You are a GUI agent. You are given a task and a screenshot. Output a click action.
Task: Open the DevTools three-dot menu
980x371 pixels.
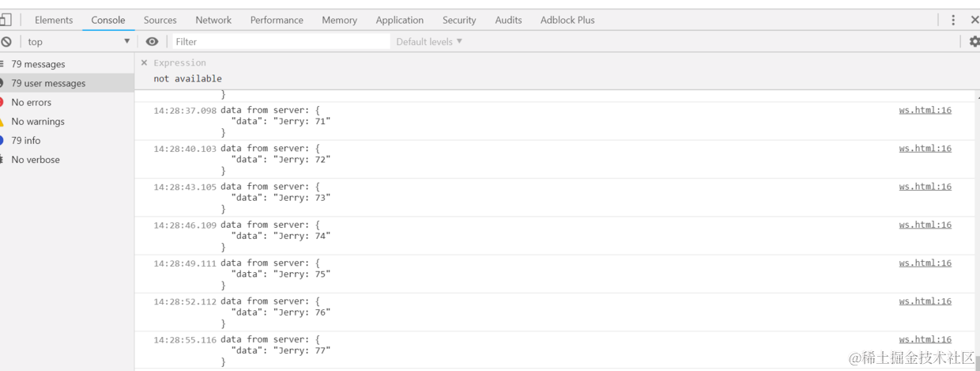pos(953,20)
